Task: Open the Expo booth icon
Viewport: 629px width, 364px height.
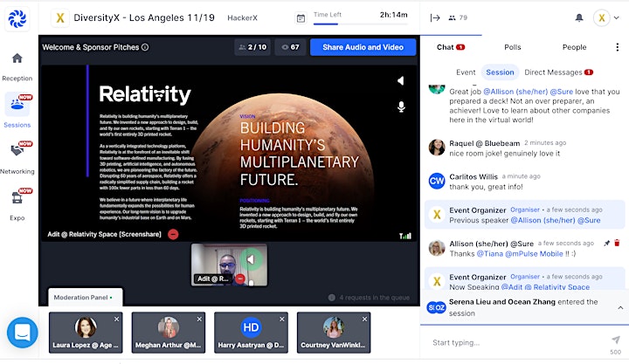Action: click(17, 197)
